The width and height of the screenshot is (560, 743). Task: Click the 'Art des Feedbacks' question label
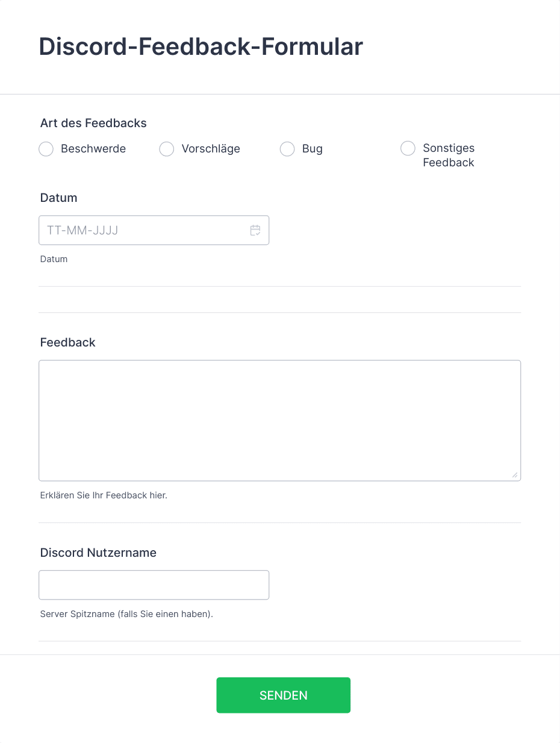(93, 123)
